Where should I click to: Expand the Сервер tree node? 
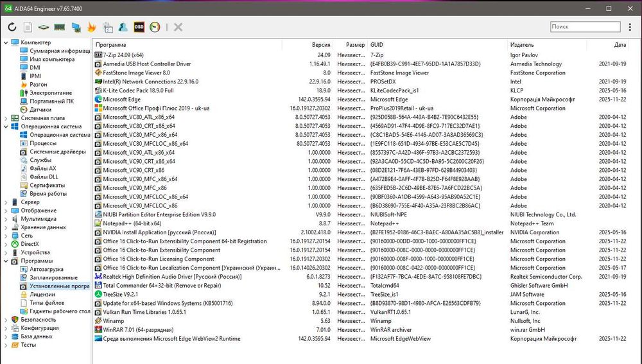(x=6, y=202)
